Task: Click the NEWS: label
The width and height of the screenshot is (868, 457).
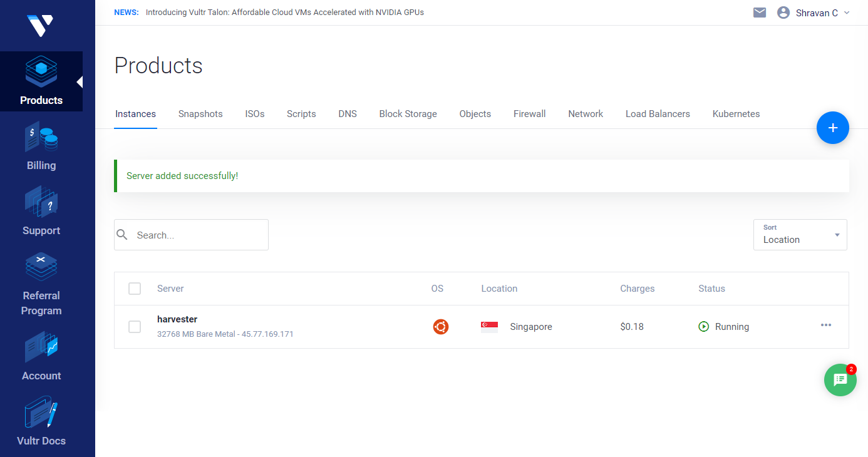Action: [127, 13]
